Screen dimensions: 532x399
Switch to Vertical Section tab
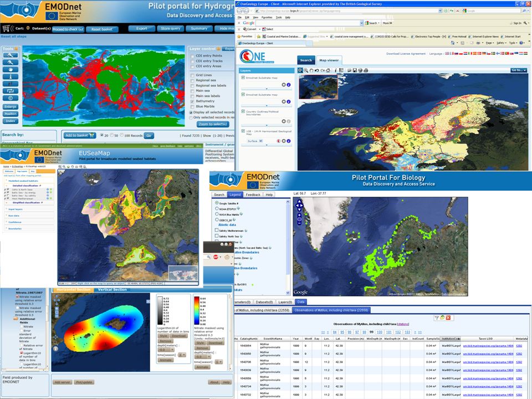pos(112,290)
